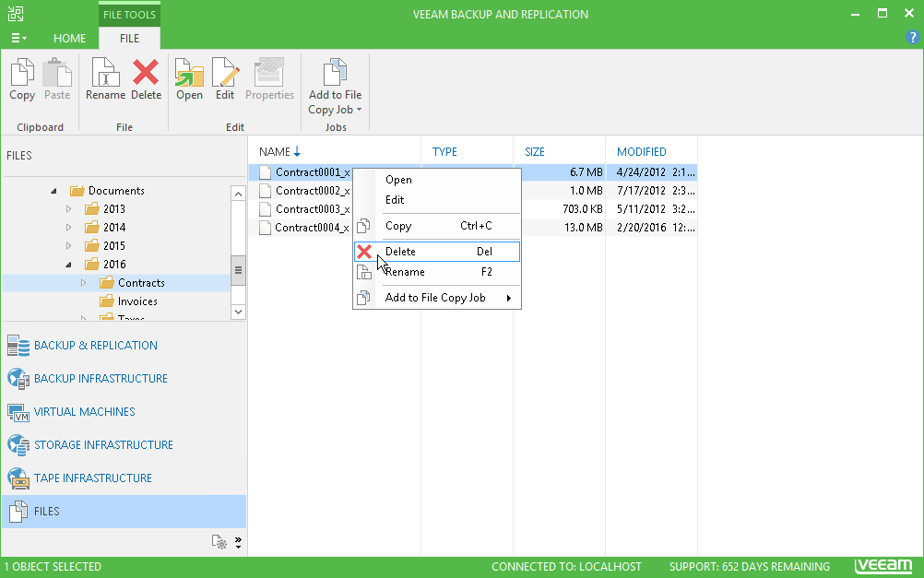
Task: Click the 703.0 KB size cell
Action: [x=582, y=209]
